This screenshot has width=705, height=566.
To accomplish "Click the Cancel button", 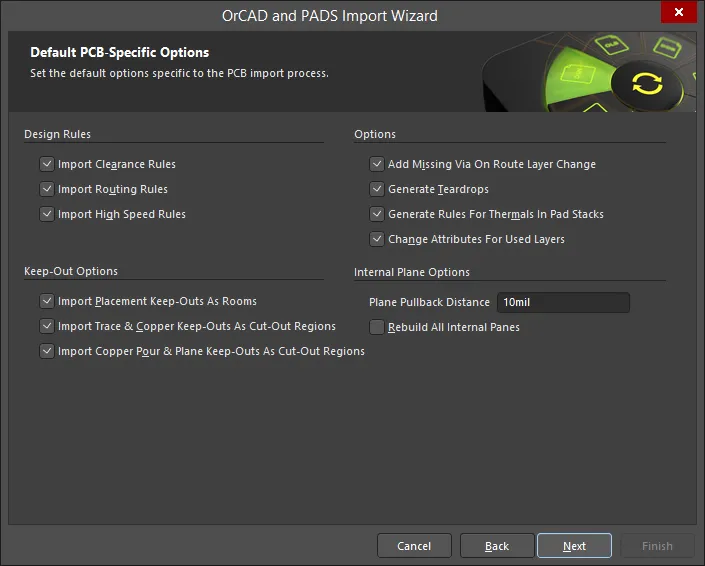I will point(414,546).
